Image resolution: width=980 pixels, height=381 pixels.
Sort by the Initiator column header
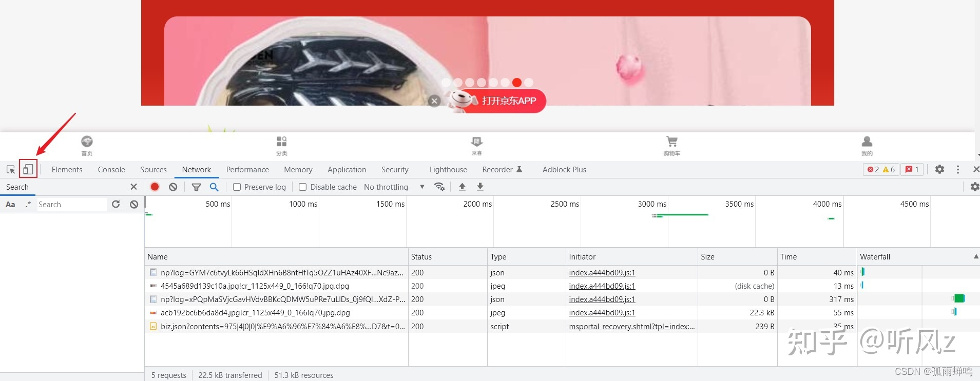pyautogui.click(x=631, y=256)
